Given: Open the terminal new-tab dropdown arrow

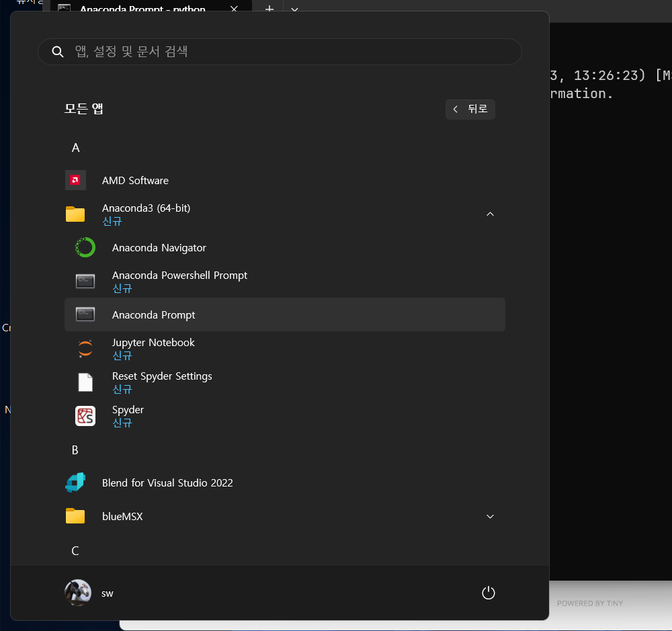Looking at the screenshot, I should pyautogui.click(x=294, y=9).
